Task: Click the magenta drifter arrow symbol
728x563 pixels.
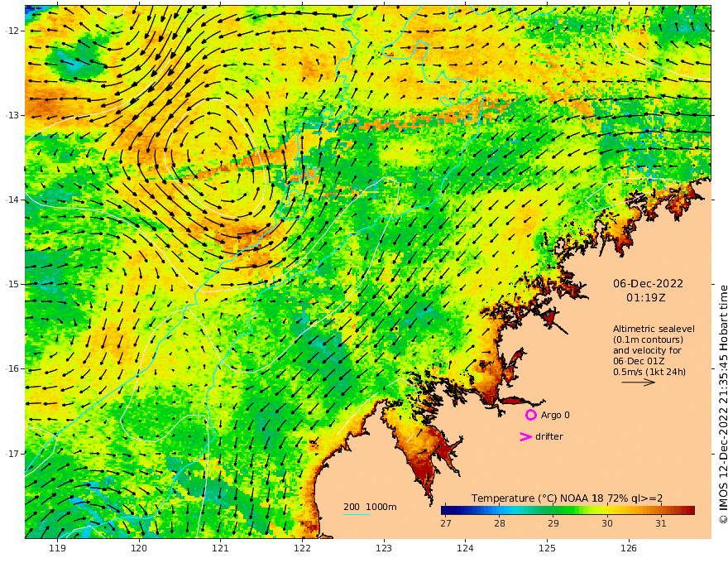Action: [525, 436]
